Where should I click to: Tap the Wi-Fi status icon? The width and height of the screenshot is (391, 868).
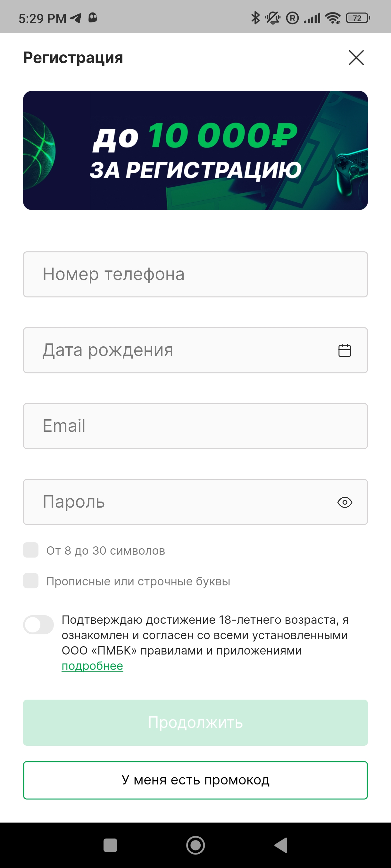pos(333,18)
